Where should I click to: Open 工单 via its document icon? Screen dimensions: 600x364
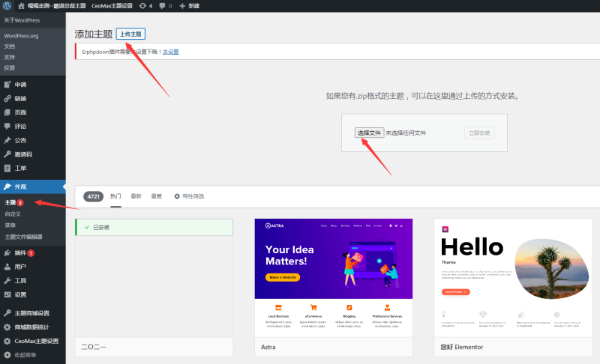click(x=7, y=168)
